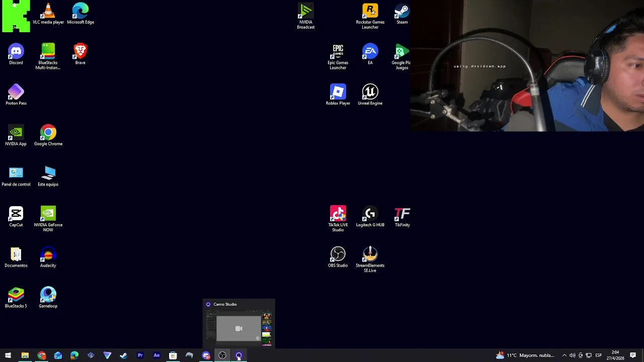Open Microsoft Edge from the taskbar

74,355
